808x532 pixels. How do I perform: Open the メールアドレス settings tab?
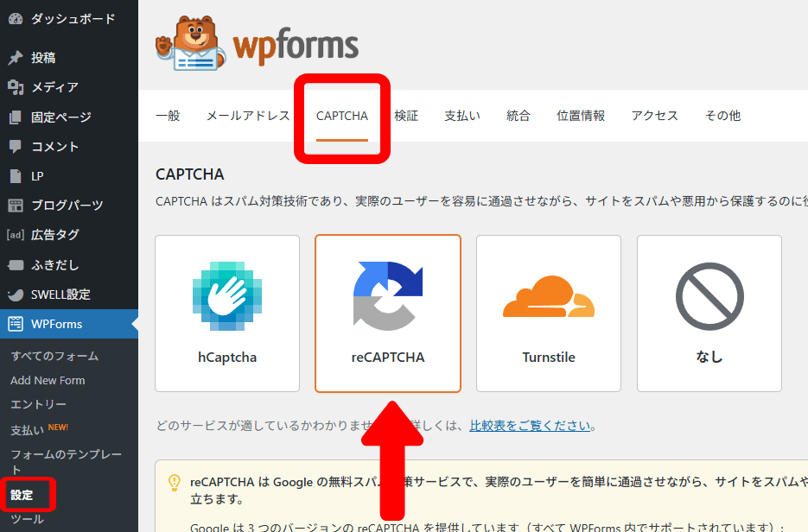[x=248, y=116]
